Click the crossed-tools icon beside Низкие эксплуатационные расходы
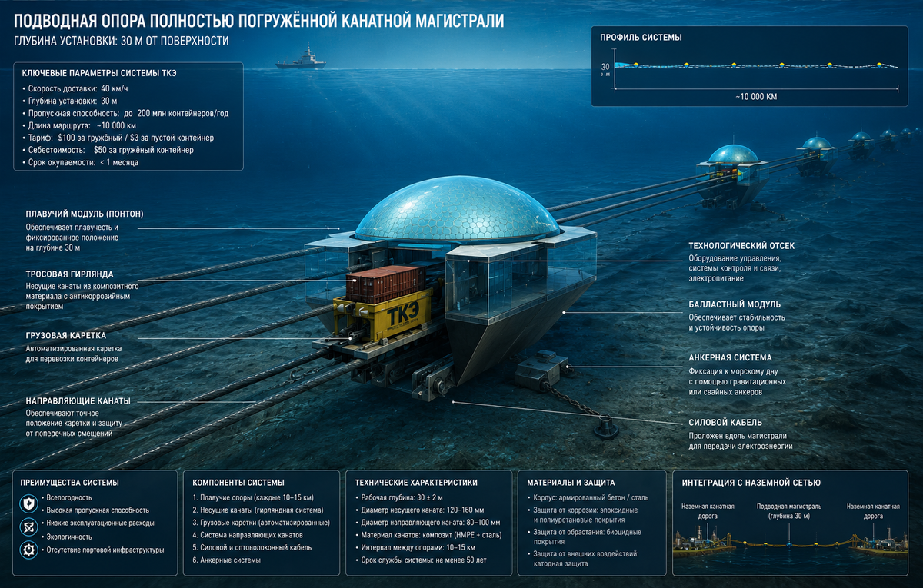 (28, 527)
